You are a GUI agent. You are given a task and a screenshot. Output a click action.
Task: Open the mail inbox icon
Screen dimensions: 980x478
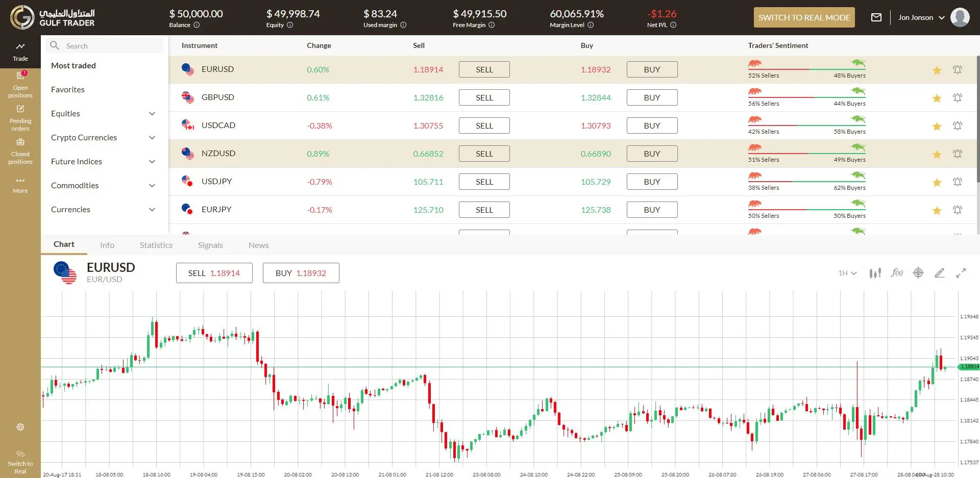(876, 17)
